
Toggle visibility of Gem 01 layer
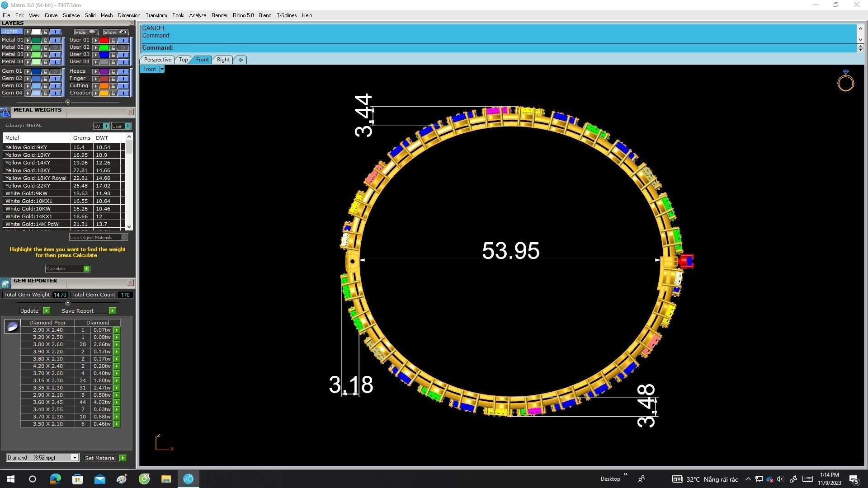(55, 71)
